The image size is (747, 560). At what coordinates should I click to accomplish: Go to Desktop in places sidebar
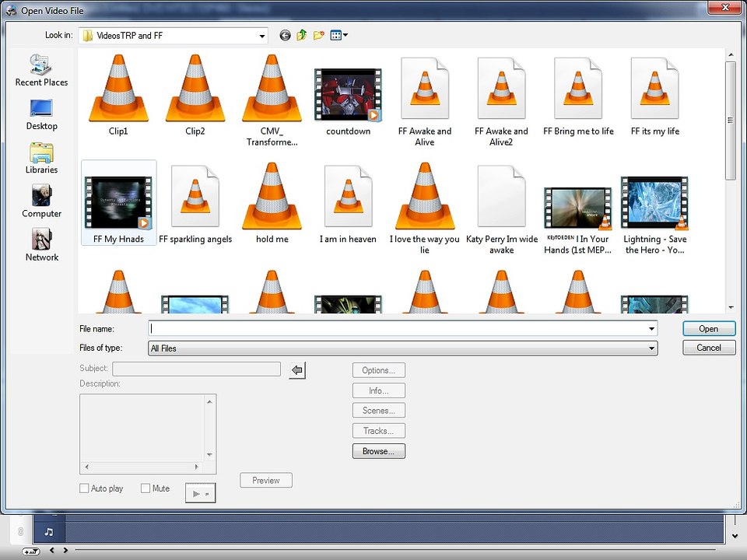pos(41,115)
